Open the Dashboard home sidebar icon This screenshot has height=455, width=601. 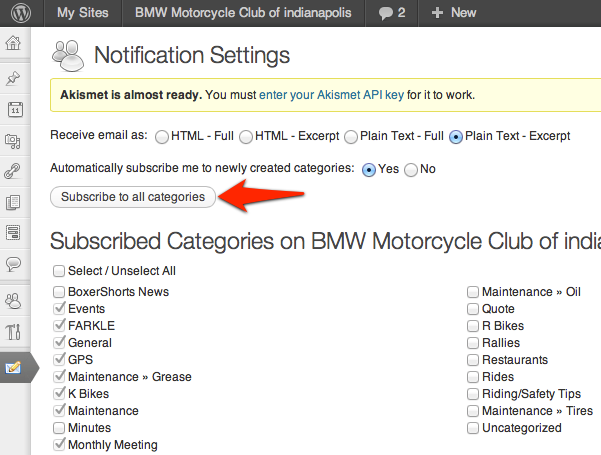(13, 43)
